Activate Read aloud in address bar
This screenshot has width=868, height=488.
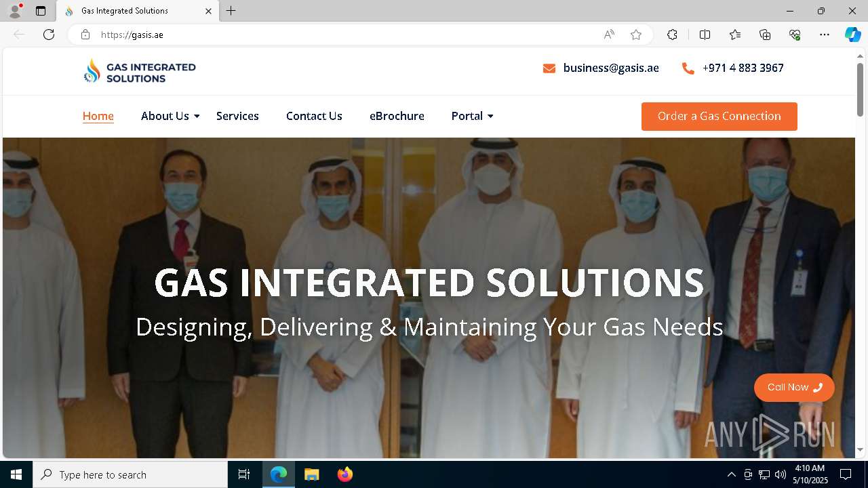tap(609, 35)
